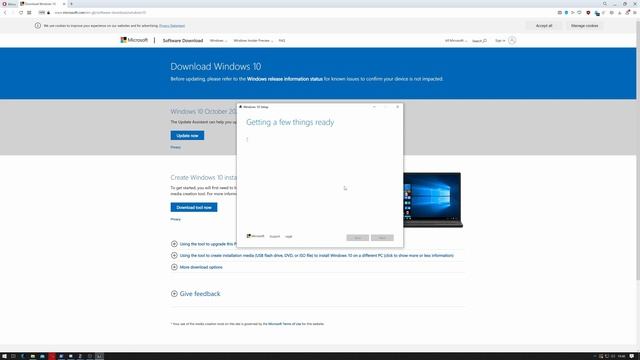The width and height of the screenshot is (640, 360).
Task: Click the downloads toolbar icon
Action: point(620,13)
